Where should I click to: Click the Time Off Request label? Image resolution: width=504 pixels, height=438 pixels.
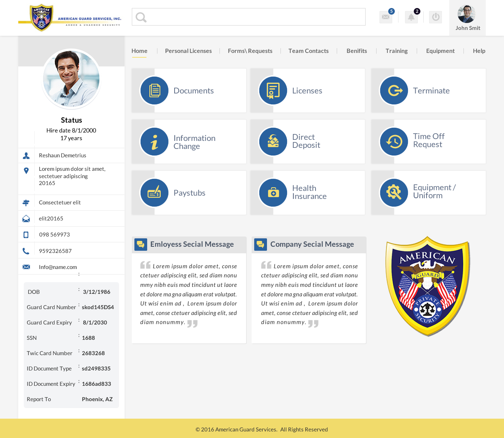click(x=429, y=141)
